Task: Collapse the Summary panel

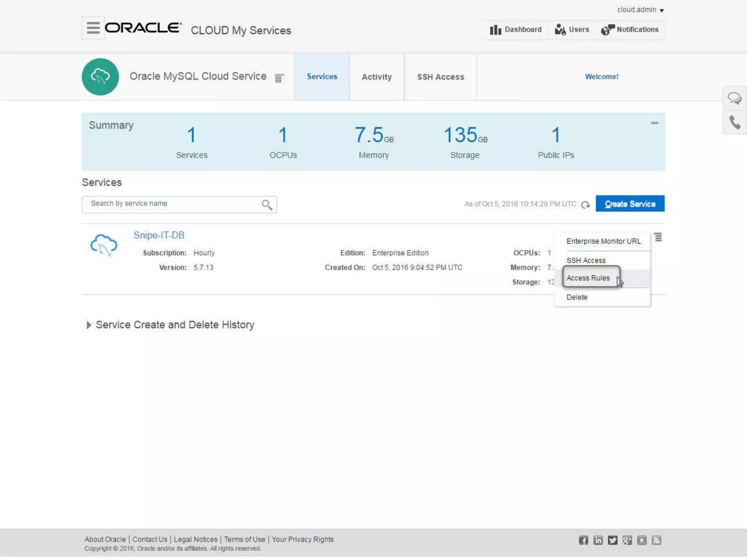Action: (655, 123)
